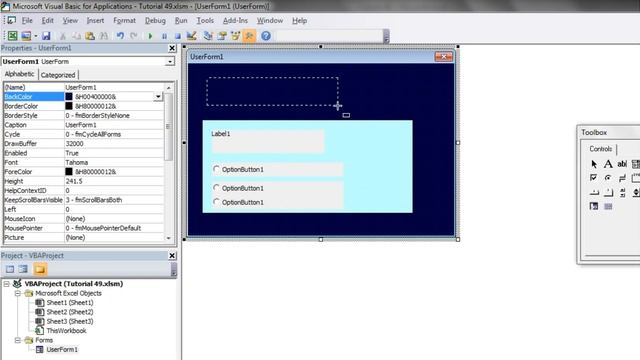The height and width of the screenshot is (360, 640).
Task: Select the RefEdit control in Toolbox
Action: pos(608,206)
